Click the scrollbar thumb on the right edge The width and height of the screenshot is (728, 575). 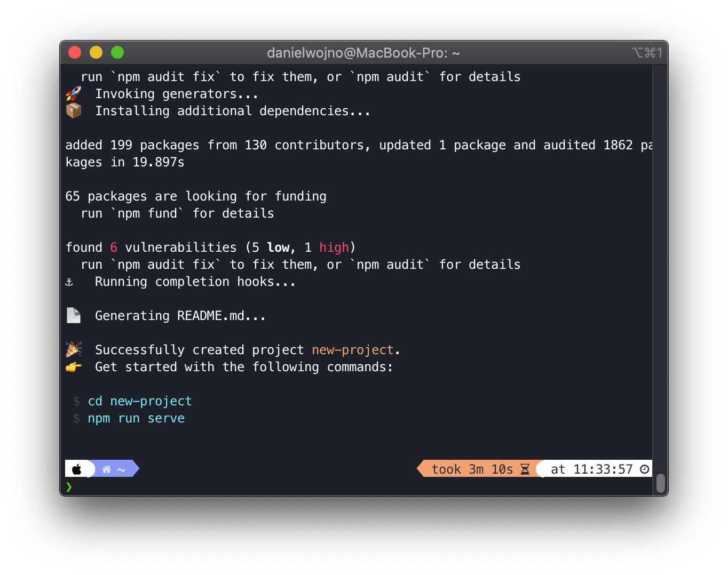click(x=660, y=483)
